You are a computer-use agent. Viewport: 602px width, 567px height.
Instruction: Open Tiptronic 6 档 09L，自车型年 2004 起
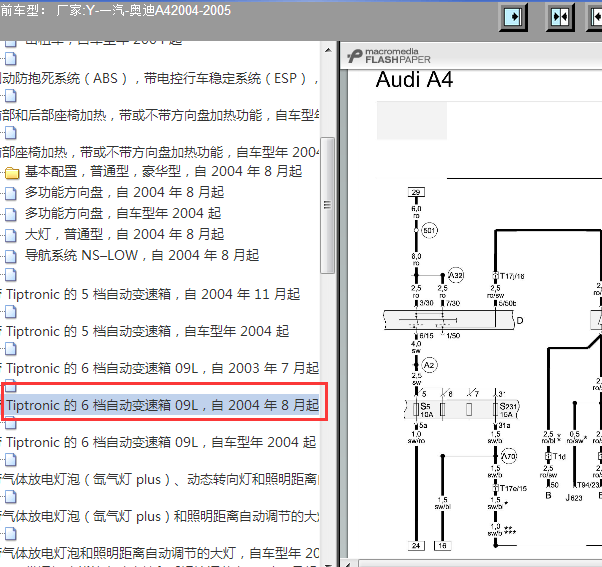click(x=158, y=442)
